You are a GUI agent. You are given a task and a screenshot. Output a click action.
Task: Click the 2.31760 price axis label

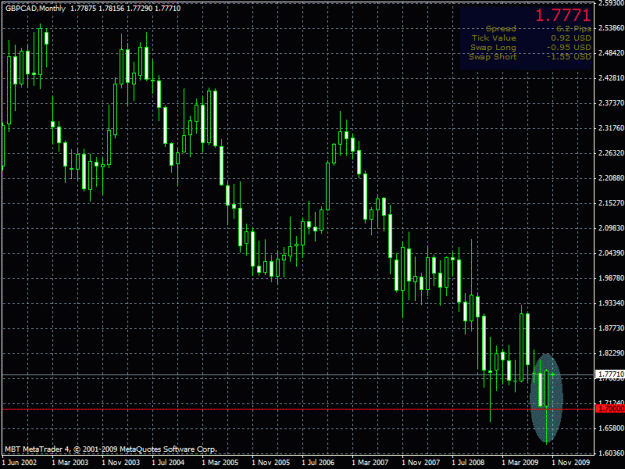point(611,128)
